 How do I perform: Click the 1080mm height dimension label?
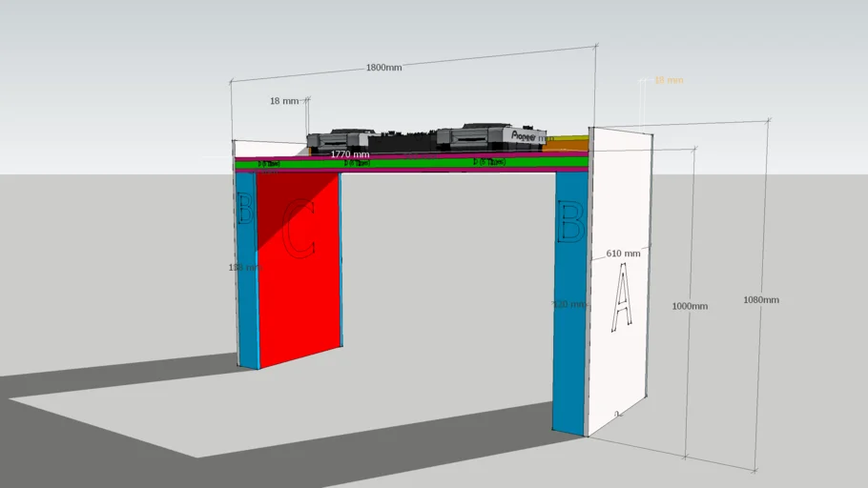[x=760, y=300]
